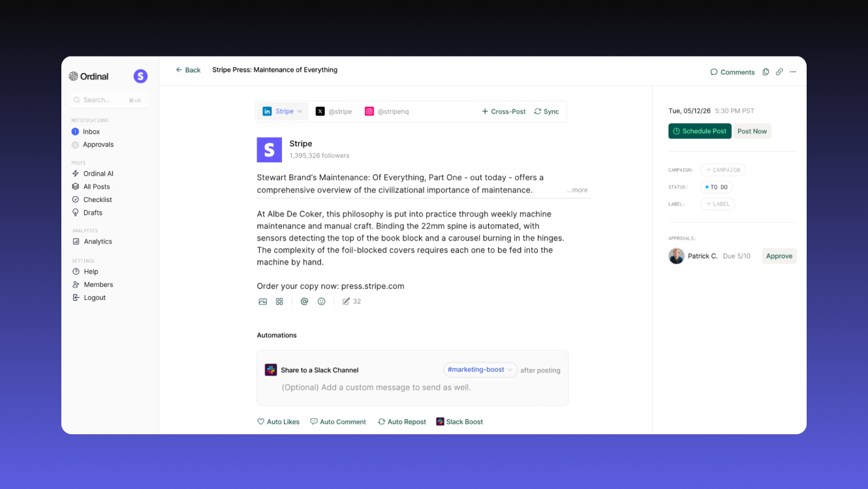Go back with the Back link
Viewport: 868px width, 489px height.
click(x=188, y=70)
